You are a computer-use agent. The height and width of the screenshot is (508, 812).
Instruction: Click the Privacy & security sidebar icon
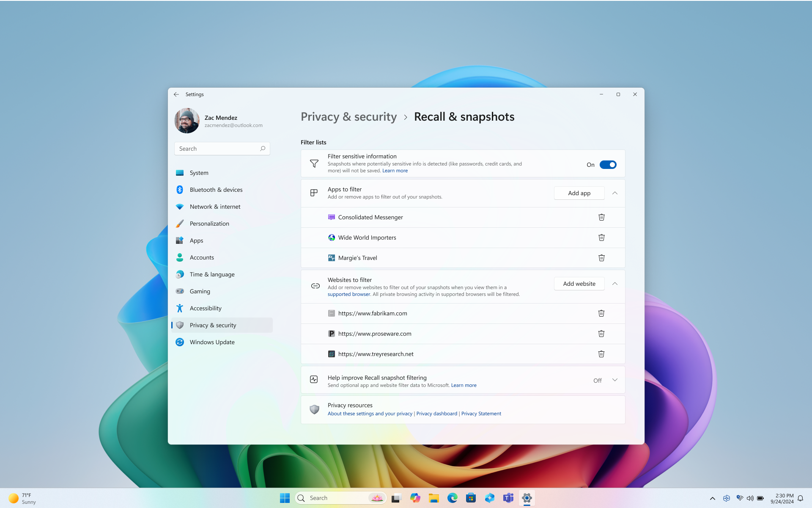coord(179,325)
